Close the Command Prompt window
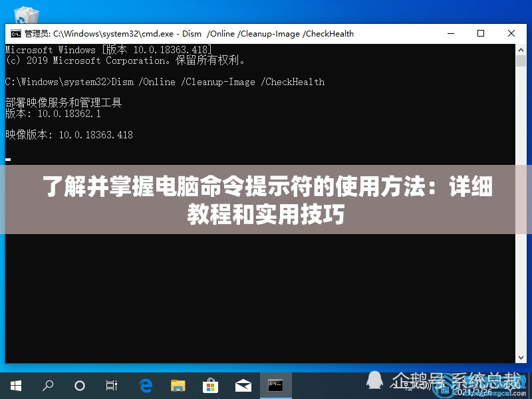Image resolution: width=532 pixels, height=399 pixels. [x=511, y=34]
